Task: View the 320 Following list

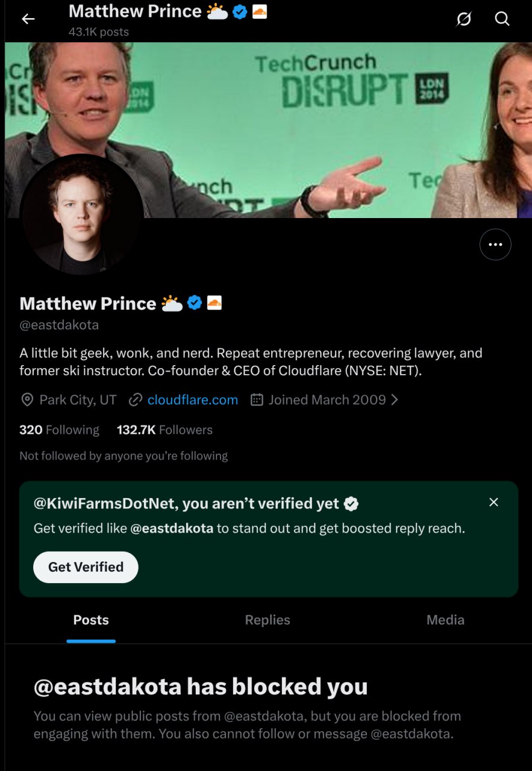Action: (x=59, y=430)
